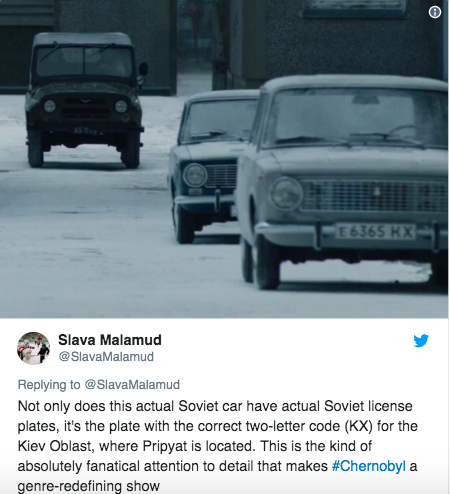Screen dimensions: 450x494
Task: Click the tweet text about license plates
Action: (x=217, y=446)
